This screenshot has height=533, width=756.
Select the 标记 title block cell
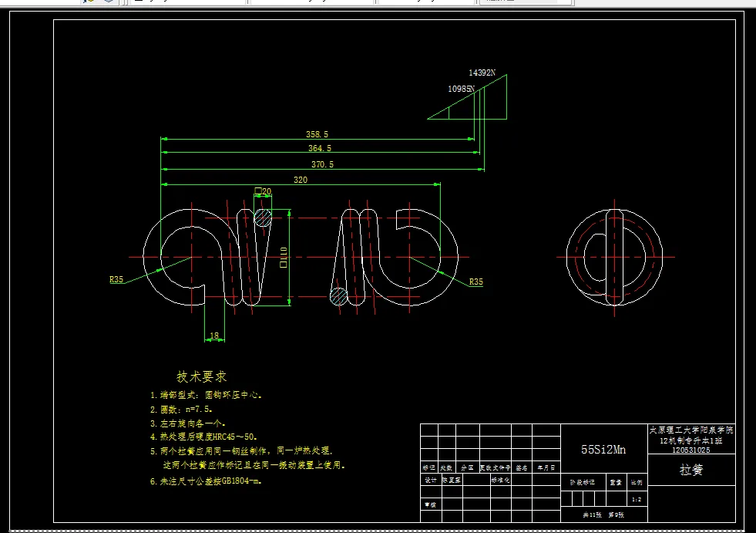[429, 467]
